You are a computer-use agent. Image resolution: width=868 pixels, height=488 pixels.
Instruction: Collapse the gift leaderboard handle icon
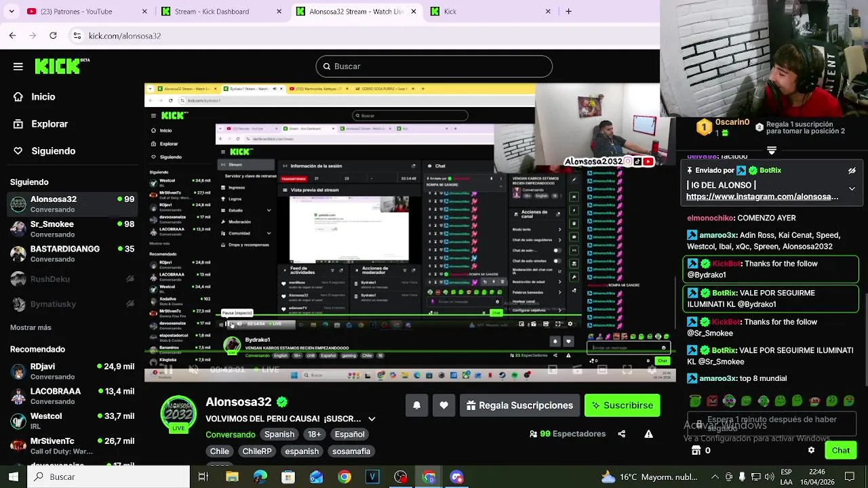tap(771, 150)
